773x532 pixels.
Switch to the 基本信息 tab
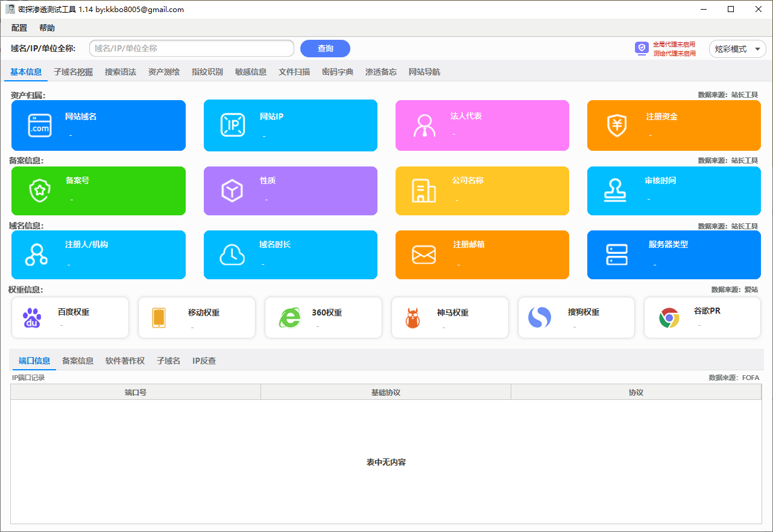(26, 72)
